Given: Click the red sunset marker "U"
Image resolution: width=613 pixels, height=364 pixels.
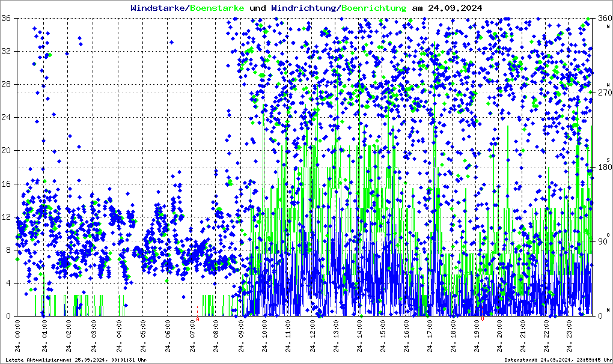Looking at the screenshot, I should [482, 319].
